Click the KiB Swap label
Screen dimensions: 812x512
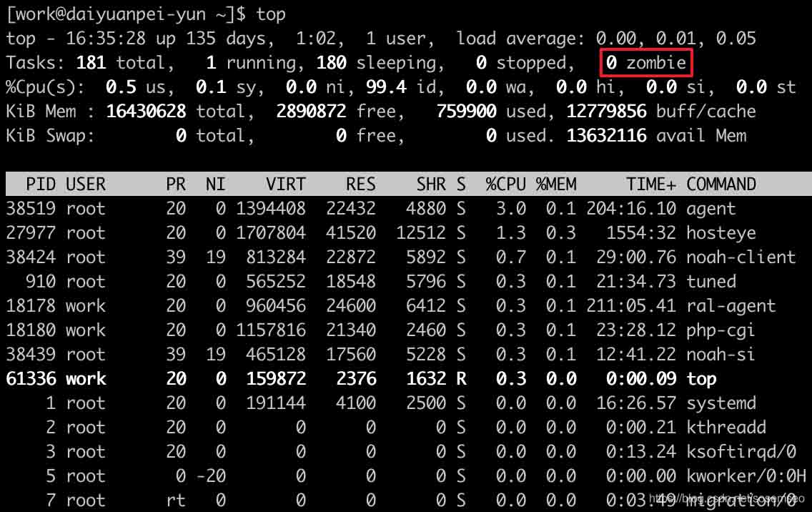coord(50,136)
